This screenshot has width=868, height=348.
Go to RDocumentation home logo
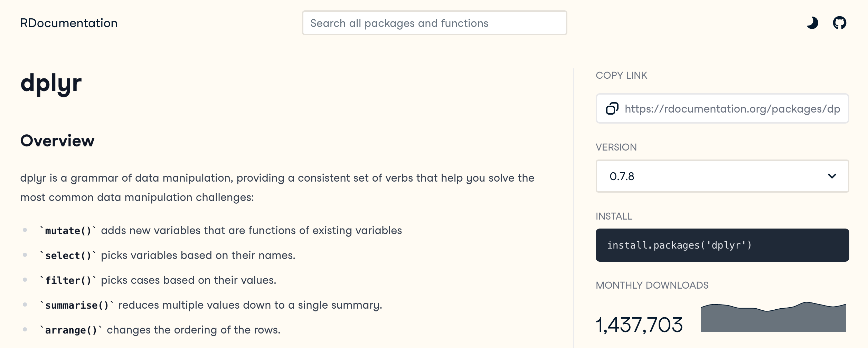tap(69, 23)
